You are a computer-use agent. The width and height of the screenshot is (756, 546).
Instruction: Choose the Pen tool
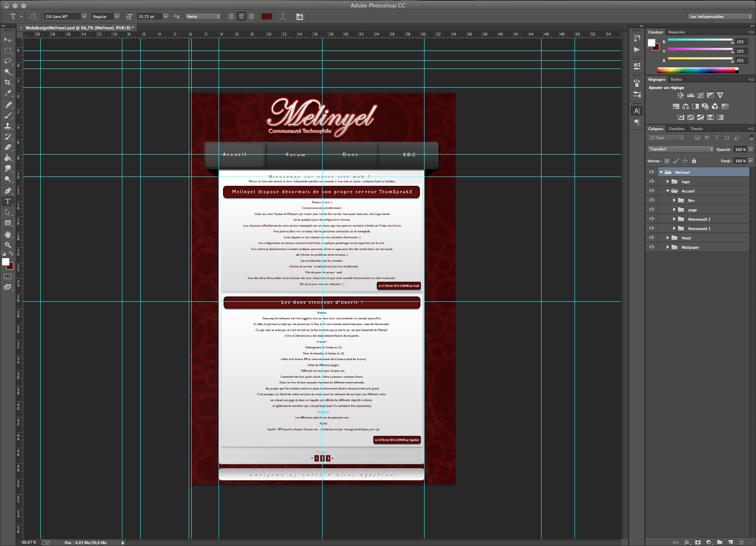pyautogui.click(x=8, y=190)
